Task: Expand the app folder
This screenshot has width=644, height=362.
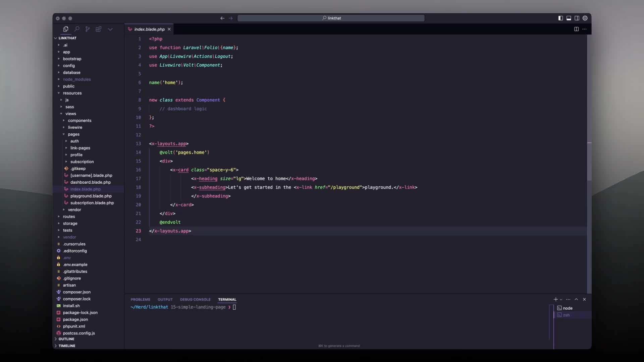Action: tap(66, 52)
